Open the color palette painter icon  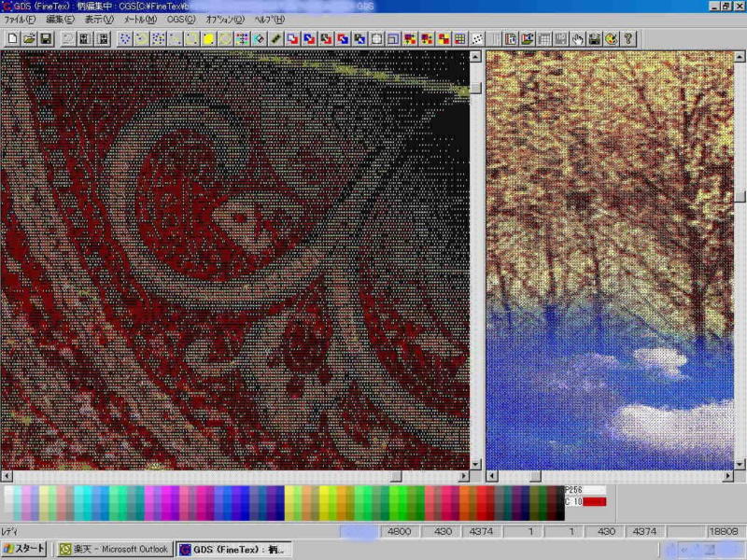611,39
